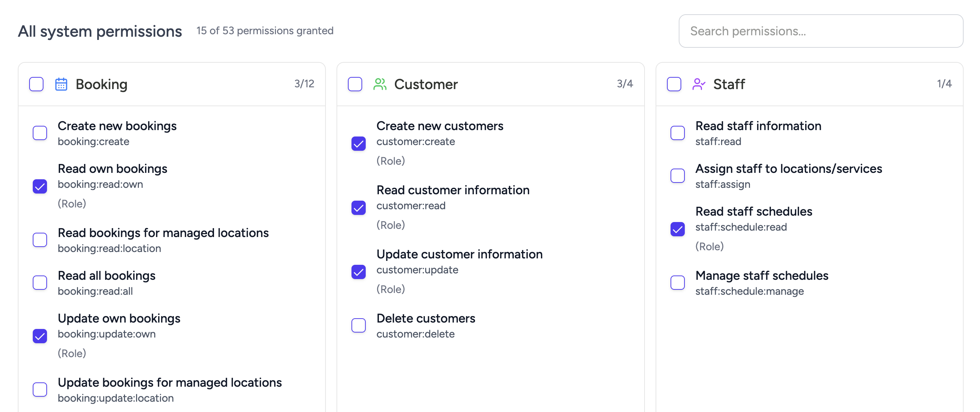Check Read staff information box
The image size is (980, 412).
coord(677,133)
